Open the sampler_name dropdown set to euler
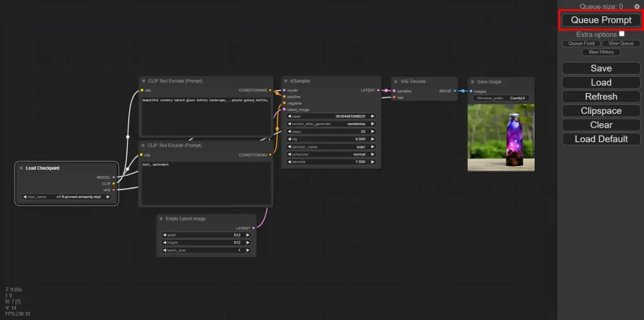Viewport: 644px width, 320px height. click(x=331, y=146)
